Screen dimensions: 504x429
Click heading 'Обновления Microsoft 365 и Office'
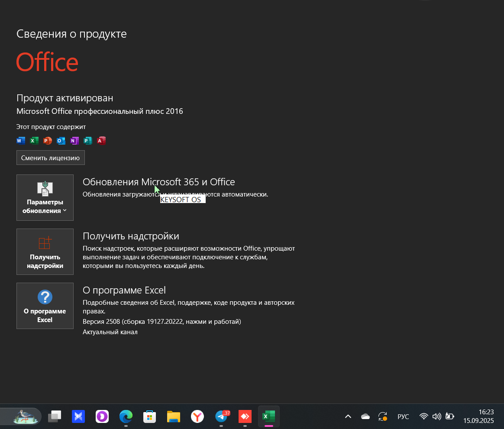click(x=159, y=182)
